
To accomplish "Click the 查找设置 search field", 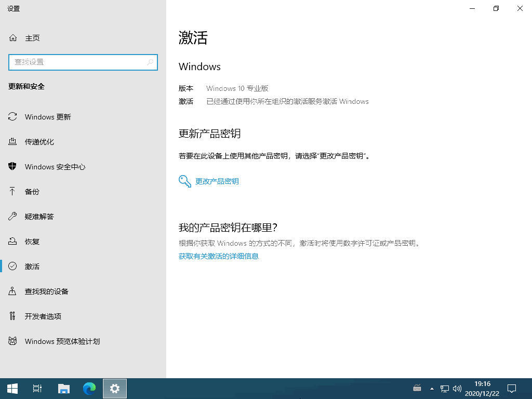I will click(83, 62).
